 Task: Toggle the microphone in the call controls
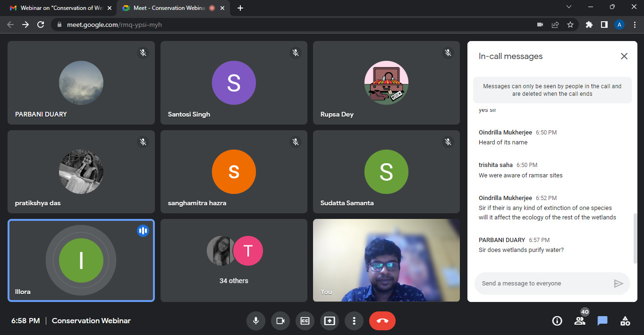(255, 321)
